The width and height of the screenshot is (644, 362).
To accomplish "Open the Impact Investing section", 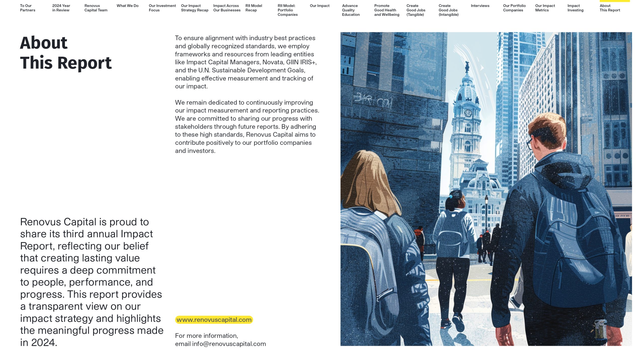I will pos(576,8).
